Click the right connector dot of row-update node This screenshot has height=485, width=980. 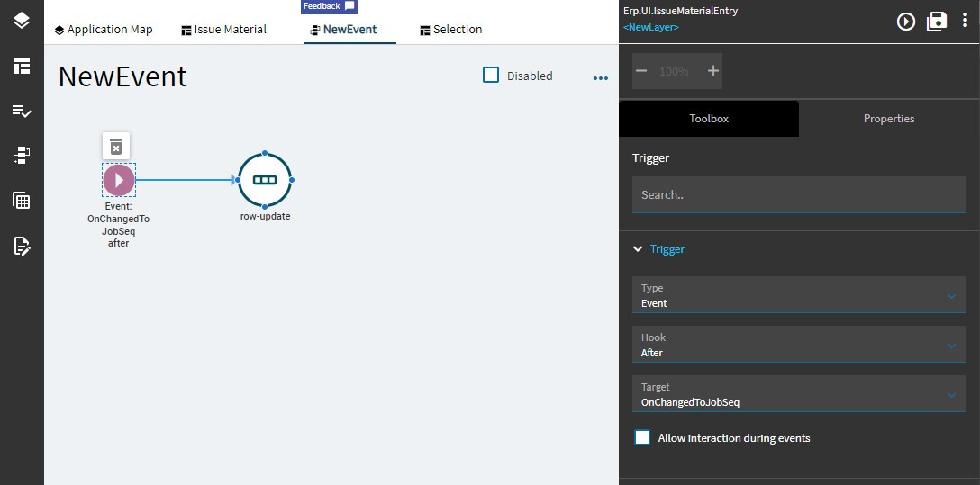click(x=292, y=180)
